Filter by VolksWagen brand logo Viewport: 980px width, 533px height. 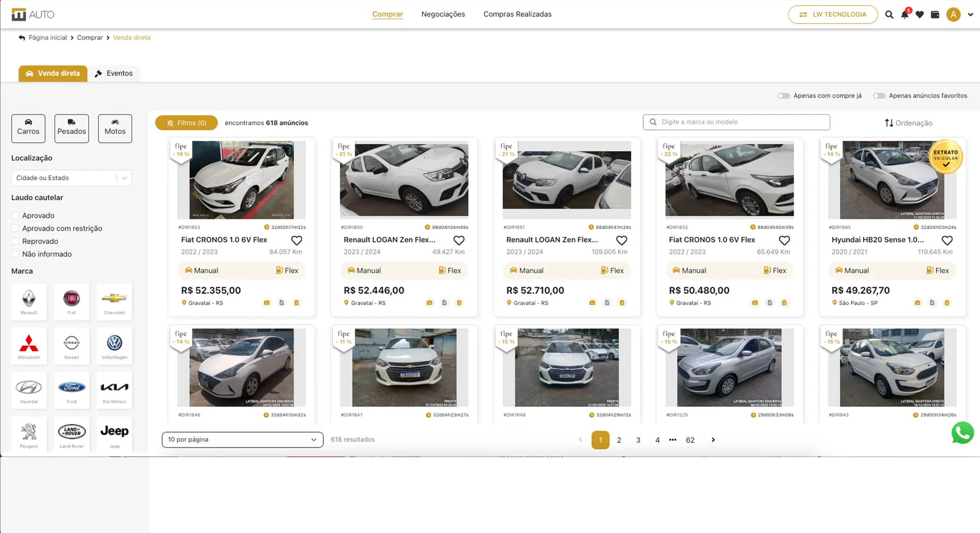[114, 346]
